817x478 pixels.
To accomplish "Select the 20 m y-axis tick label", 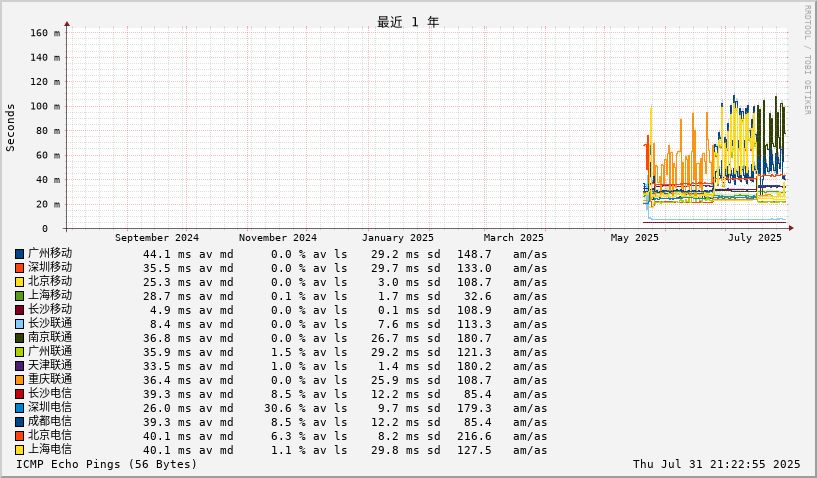I will click(x=48, y=204).
